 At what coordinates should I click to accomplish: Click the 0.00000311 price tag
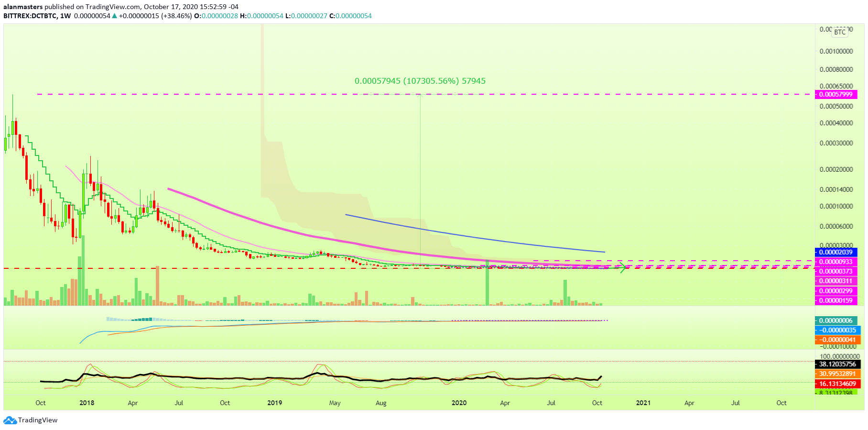[x=836, y=281]
